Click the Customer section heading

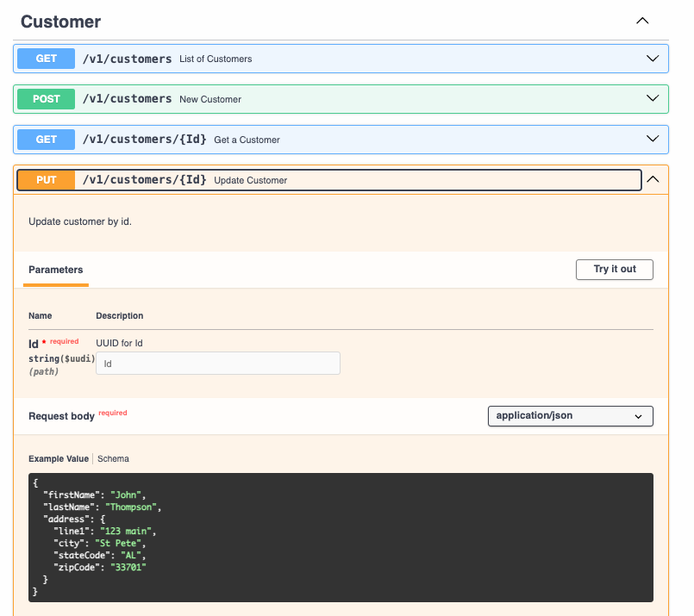(61, 22)
